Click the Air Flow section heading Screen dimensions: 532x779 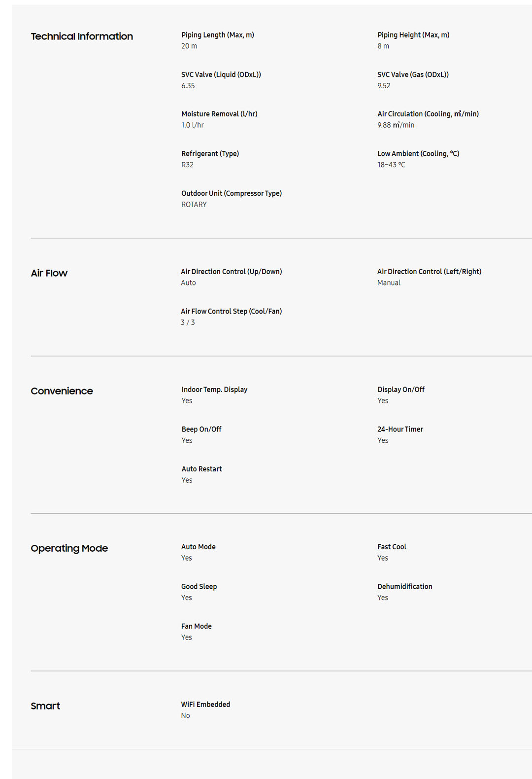pos(49,273)
